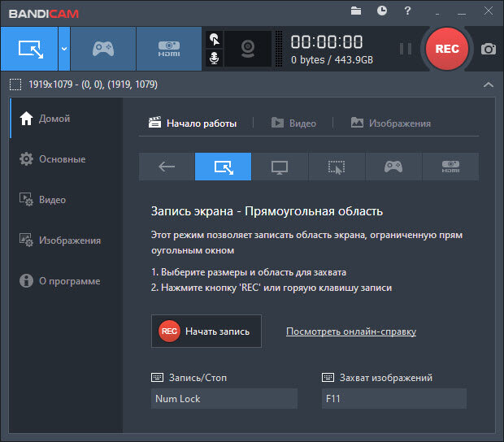Click the Num Lock hotkey field
The image size is (504, 442).
point(224,399)
